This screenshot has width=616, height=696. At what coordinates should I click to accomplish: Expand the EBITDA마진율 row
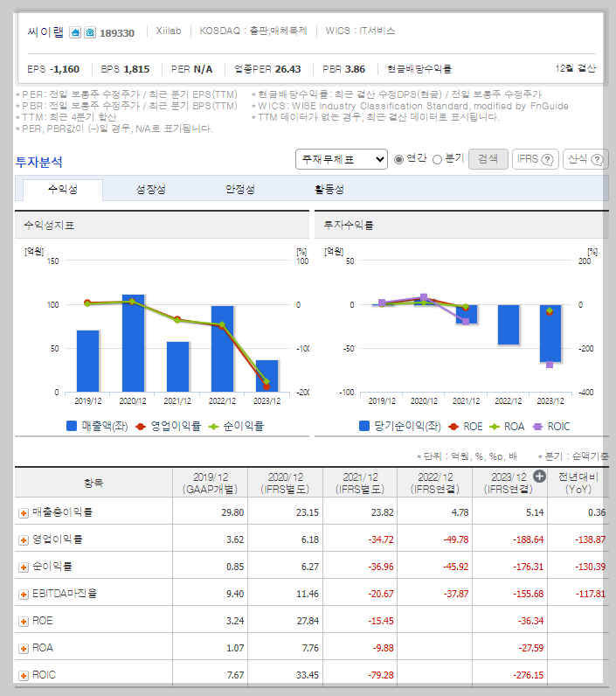pyautogui.click(x=24, y=595)
